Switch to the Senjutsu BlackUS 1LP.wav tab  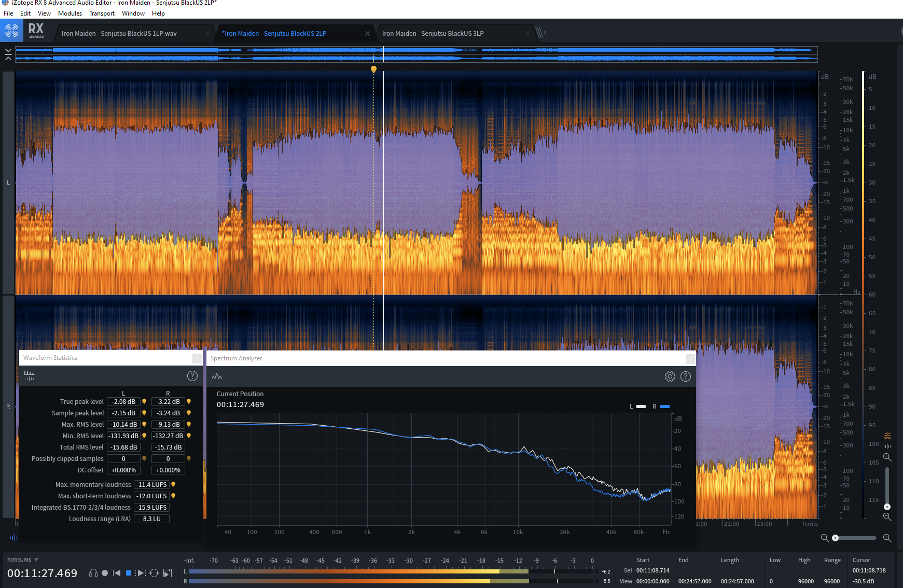click(x=119, y=33)
